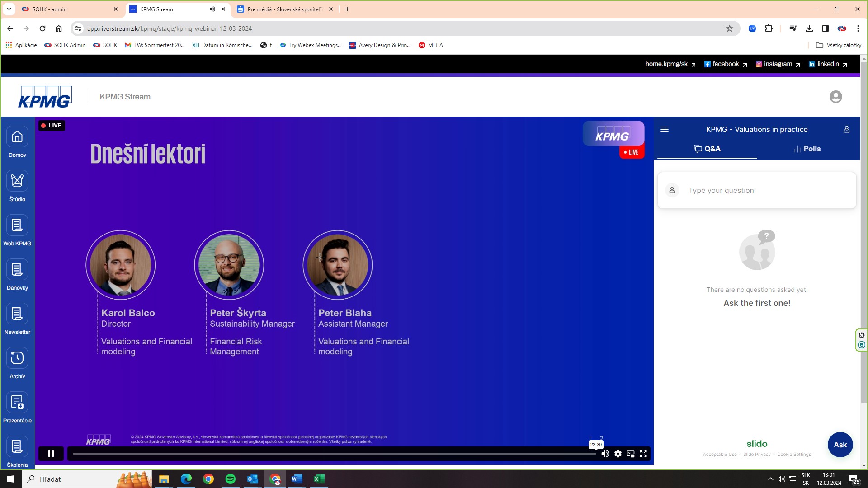Open Windows Start menu
Viewport: 868px width, 488px height.
(11, 479)
